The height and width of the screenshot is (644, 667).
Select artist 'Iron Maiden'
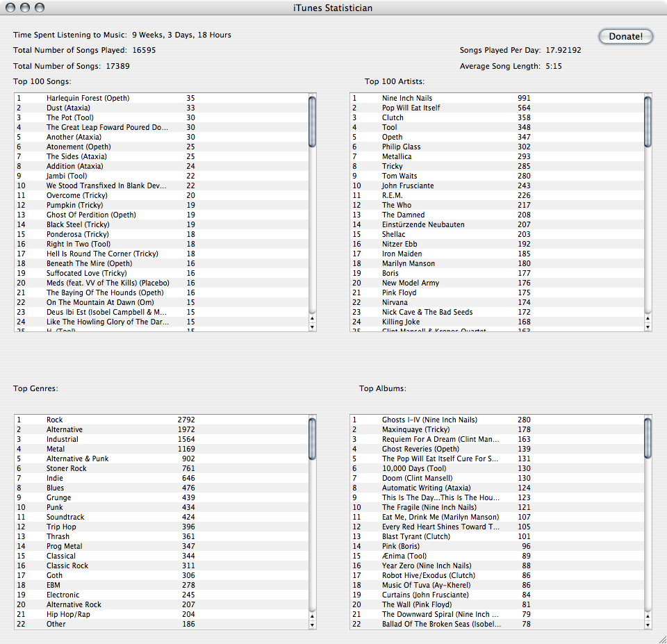(497, 254)
